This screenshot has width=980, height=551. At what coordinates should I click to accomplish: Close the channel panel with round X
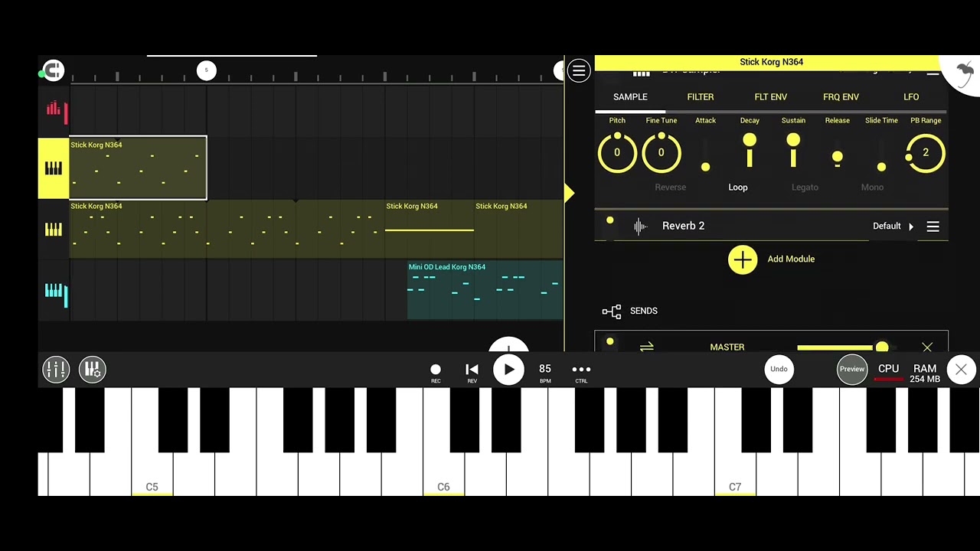[961, 370]
